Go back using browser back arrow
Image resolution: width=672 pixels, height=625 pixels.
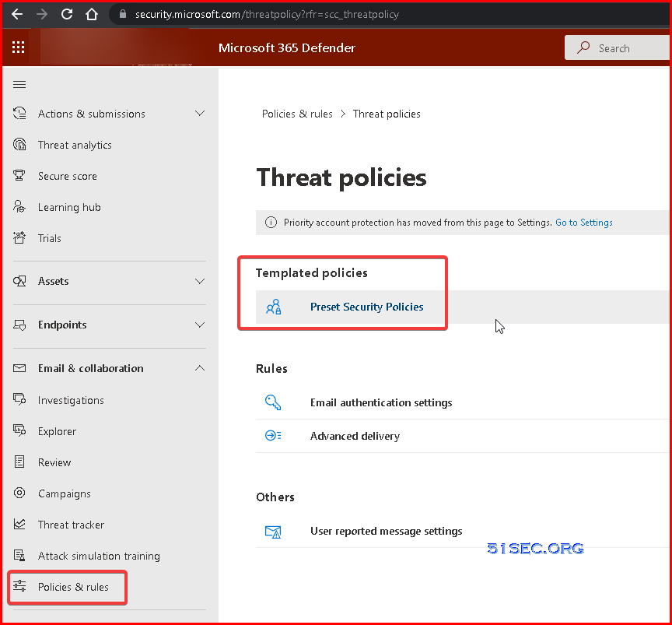[x=17, y=14]
